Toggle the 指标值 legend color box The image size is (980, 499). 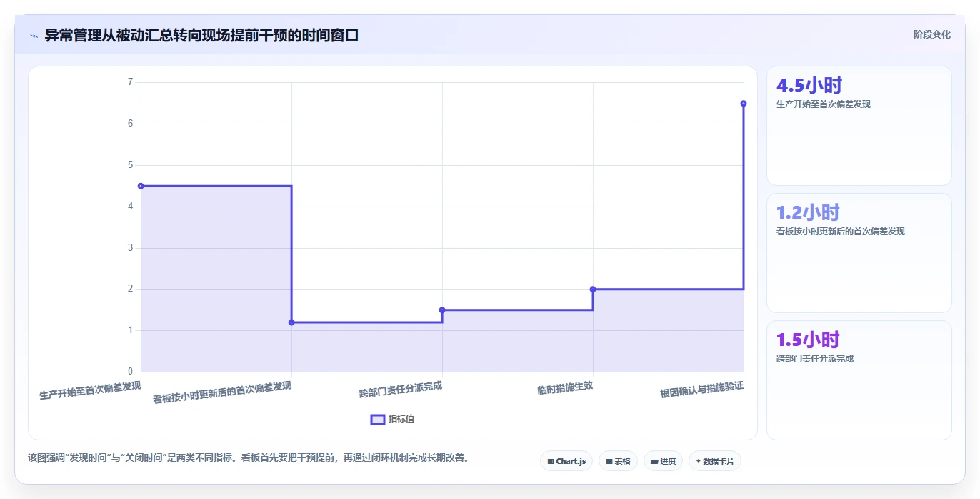coord(378,419)
